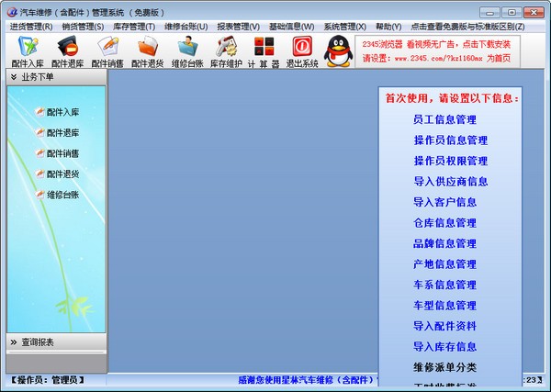The image size is (551, 392).
Task: Open 帮助(Y) menu
Action: (x=388, y=27)
